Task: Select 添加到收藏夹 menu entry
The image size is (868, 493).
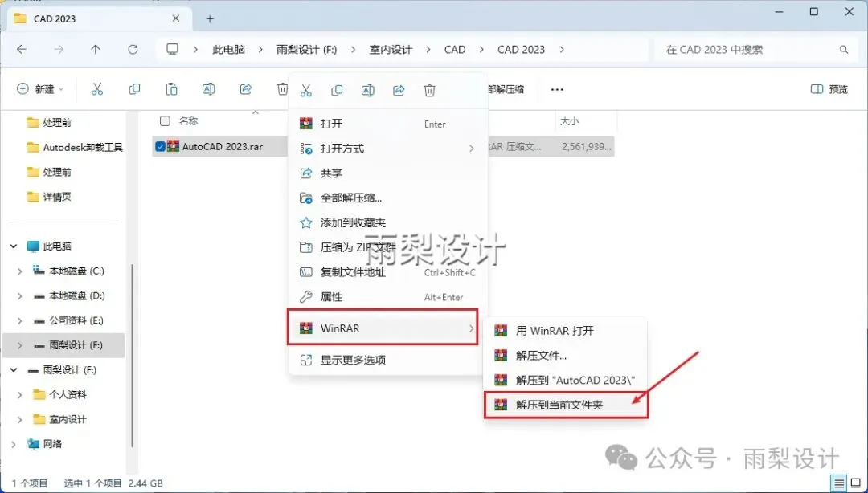Action: pyautogui.click(x=387, y=222)
